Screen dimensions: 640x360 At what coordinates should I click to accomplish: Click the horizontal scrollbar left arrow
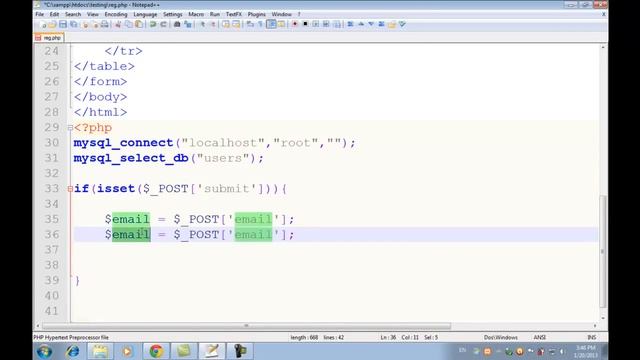tap(38, 326)
